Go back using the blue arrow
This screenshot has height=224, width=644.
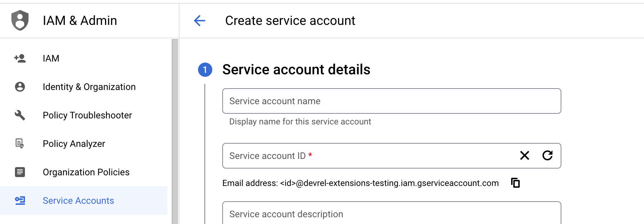click(199, 21)
